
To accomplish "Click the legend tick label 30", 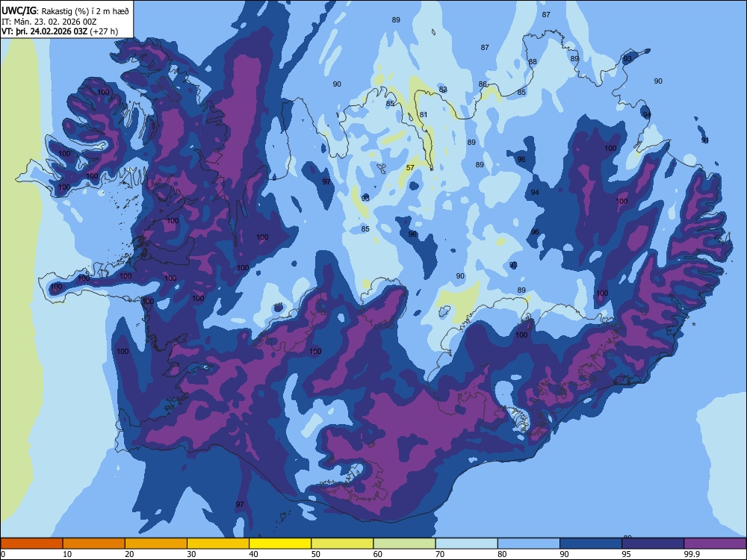I will tap(191, 554).
